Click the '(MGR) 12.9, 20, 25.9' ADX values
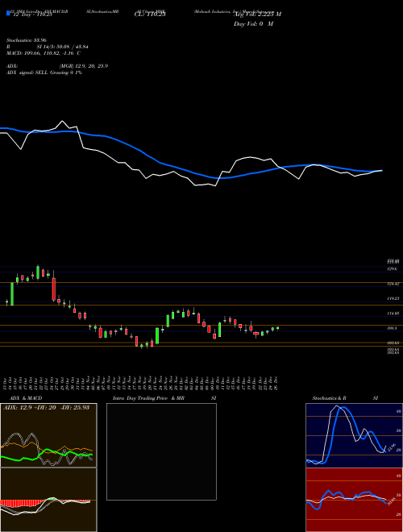Screen dimensions: 403x532 (x=84, y=66)
